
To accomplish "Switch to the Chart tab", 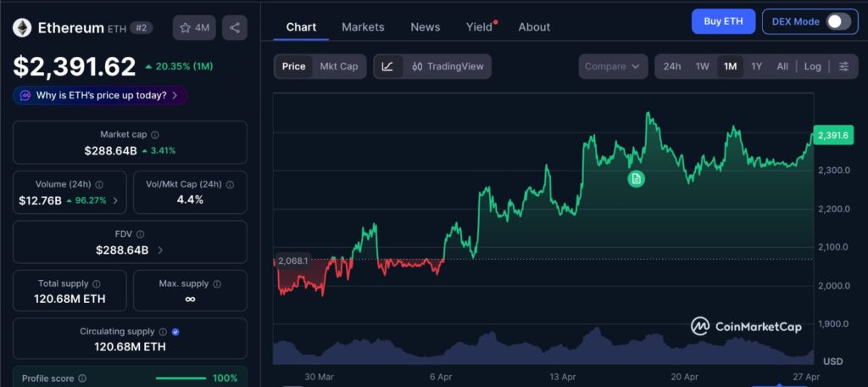I will (301, 26).
